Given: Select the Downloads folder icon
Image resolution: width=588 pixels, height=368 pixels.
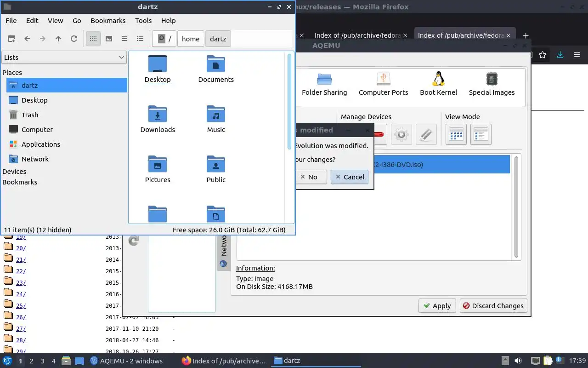Looking at the screenshot, I should click(158, 119).
